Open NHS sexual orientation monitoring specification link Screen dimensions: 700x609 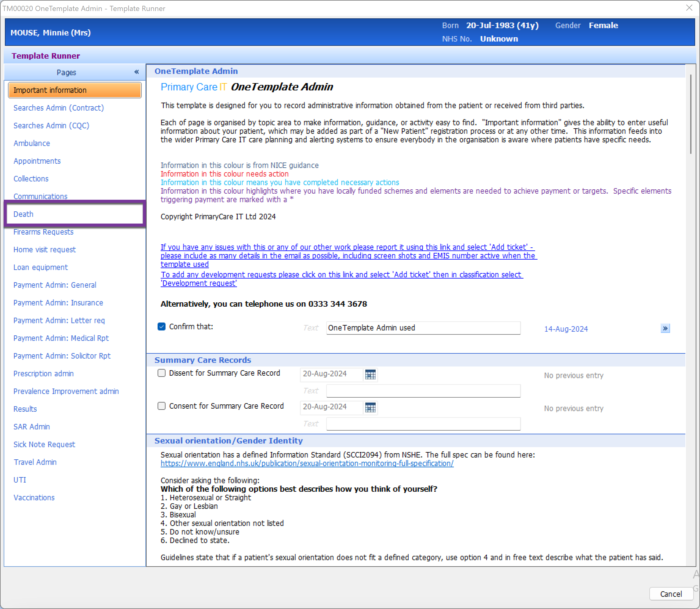pyautogui.click(x=307, y=464)
